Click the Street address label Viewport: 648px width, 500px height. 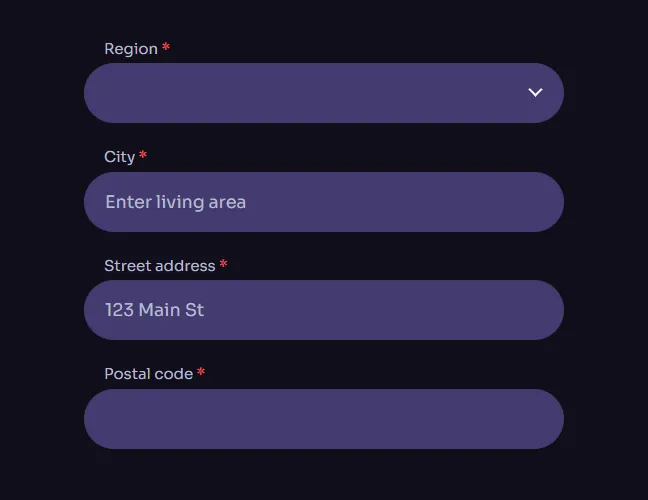pyautogui.click(x=159, y=266)
